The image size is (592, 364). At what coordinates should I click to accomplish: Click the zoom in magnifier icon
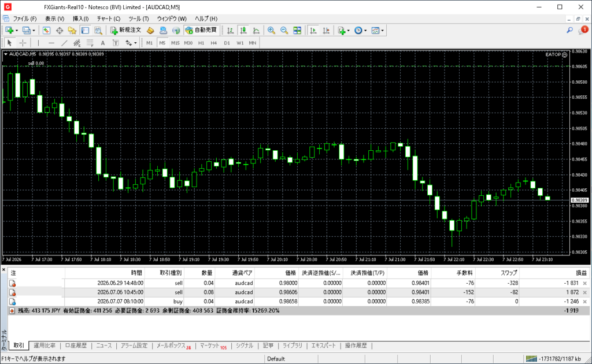point(271,31)
